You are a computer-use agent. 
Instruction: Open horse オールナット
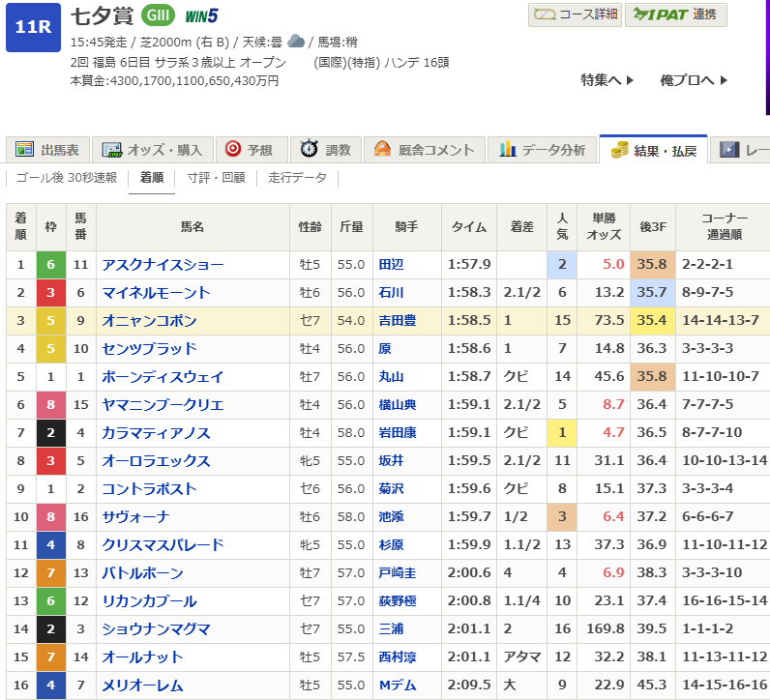tap(142, 656)
